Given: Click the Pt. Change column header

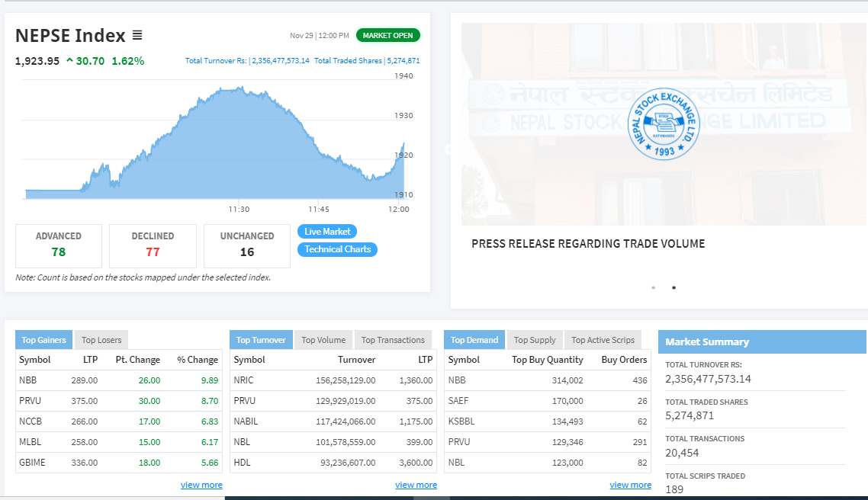Looking at the screenshot, I should click(138, 360).
